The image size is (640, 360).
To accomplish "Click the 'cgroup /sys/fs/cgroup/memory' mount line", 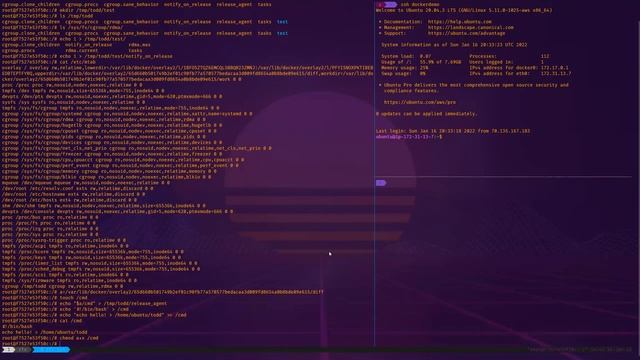I will (x=109, y=171).
